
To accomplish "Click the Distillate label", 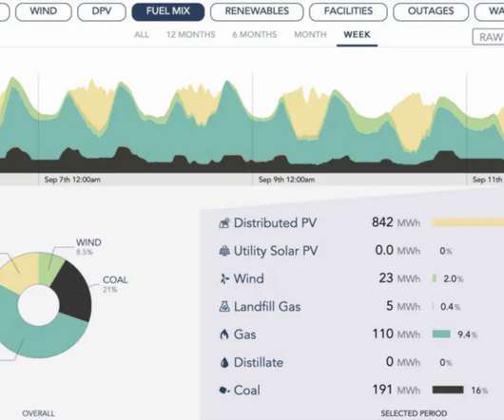I will [259, 363].
